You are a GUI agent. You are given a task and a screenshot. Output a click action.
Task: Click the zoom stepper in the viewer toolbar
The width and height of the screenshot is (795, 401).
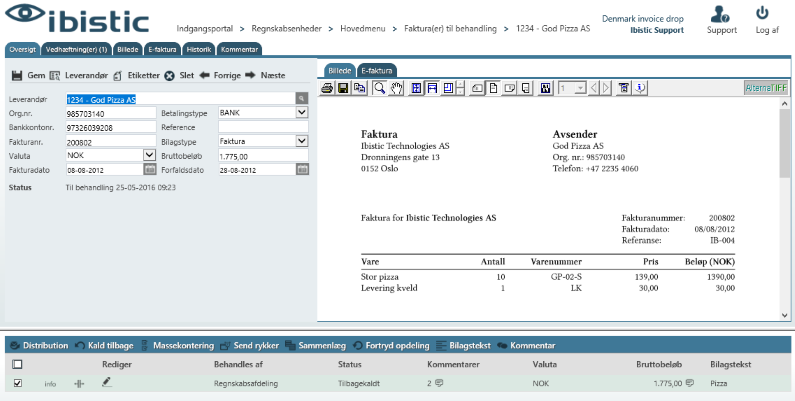[460, 88]
